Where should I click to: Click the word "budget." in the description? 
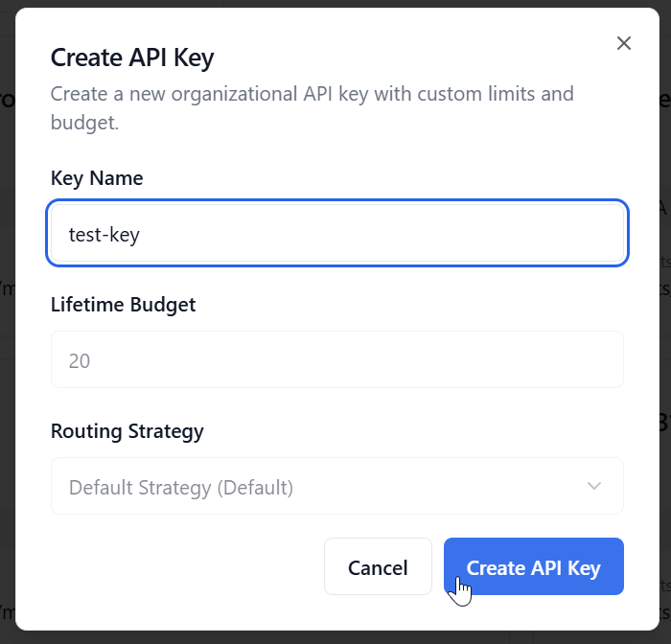[x=84, y=124]
